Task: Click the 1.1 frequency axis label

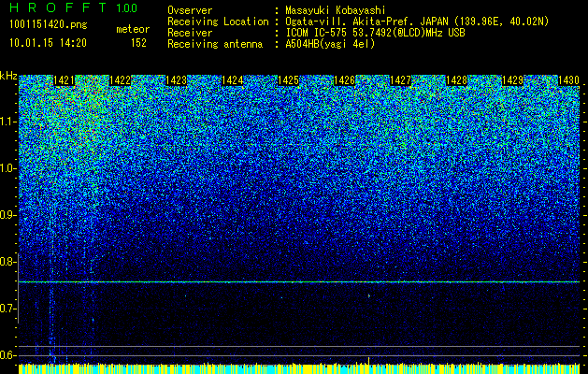Action: [8, 122]
